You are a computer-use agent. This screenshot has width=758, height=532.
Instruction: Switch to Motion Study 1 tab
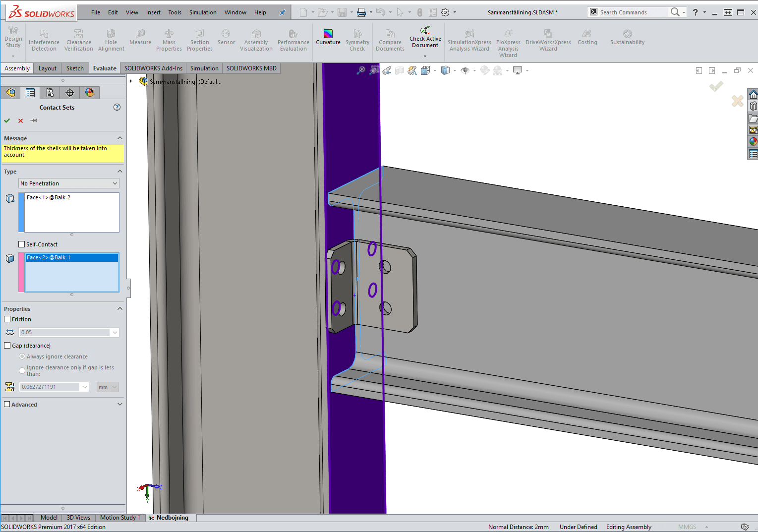[x=120, y=518]
